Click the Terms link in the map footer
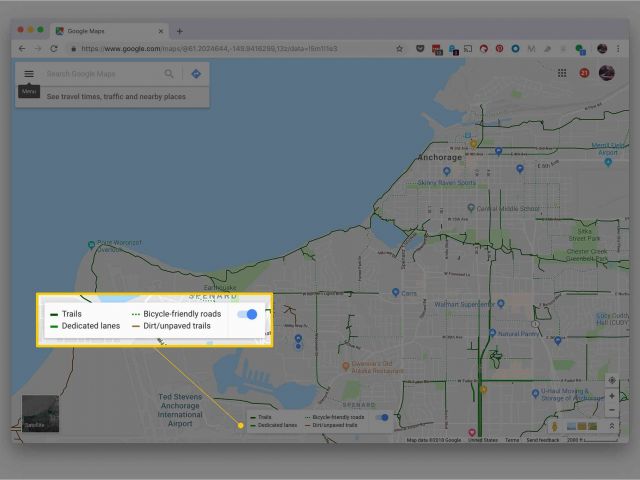This screenshot has height=480, width=640. pos(512,440)
